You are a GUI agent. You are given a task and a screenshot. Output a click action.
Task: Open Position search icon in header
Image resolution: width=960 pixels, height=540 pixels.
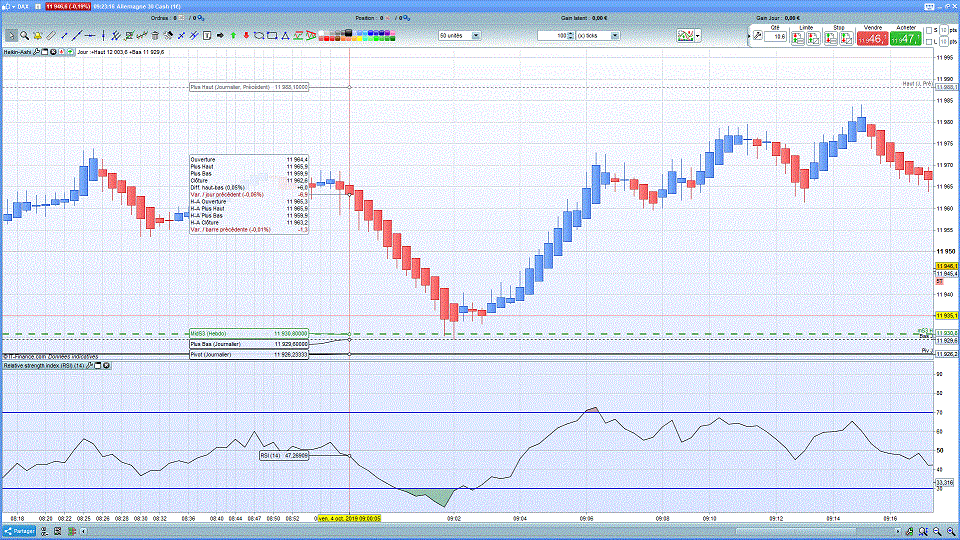coord(407,18)
